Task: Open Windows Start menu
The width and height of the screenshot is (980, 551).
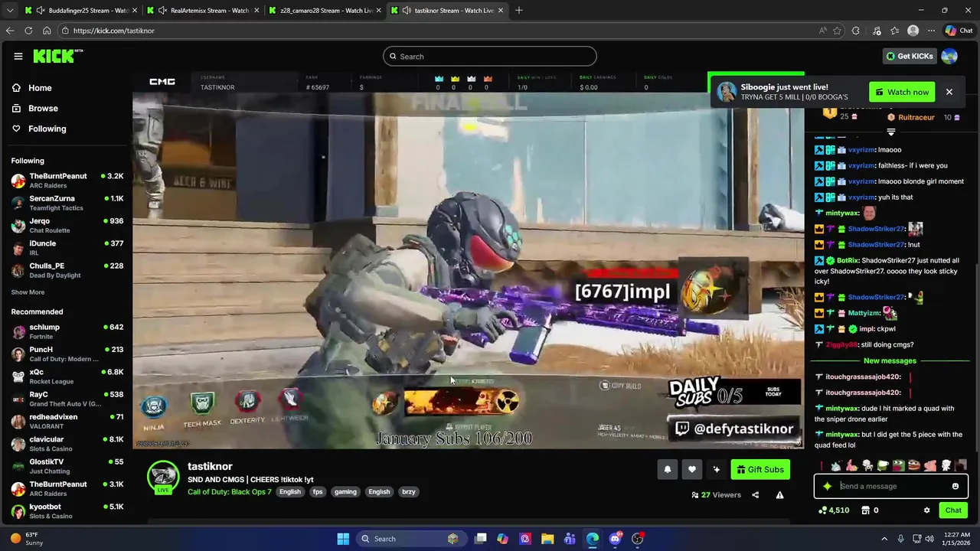Action: (343, 539)
